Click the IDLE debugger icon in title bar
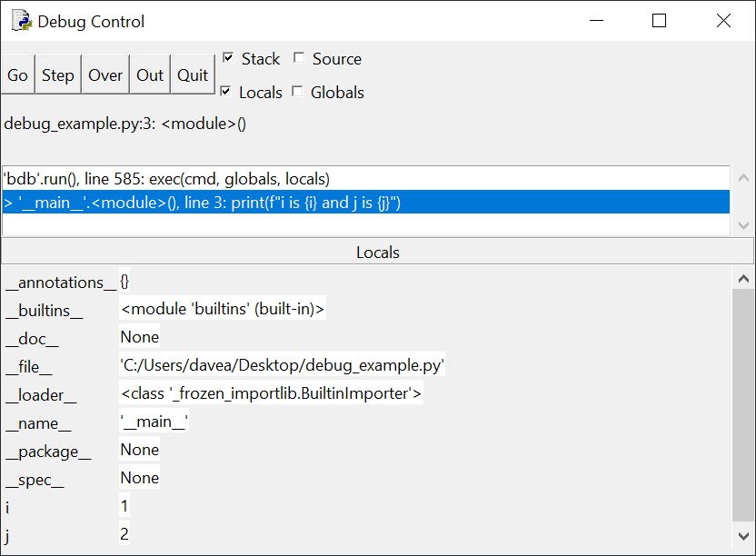 [20, 20]
